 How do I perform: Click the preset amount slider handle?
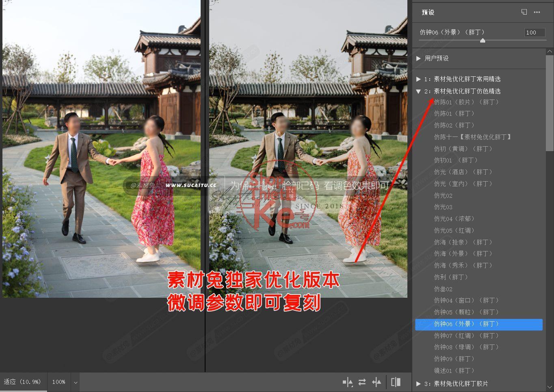[483, 40]
